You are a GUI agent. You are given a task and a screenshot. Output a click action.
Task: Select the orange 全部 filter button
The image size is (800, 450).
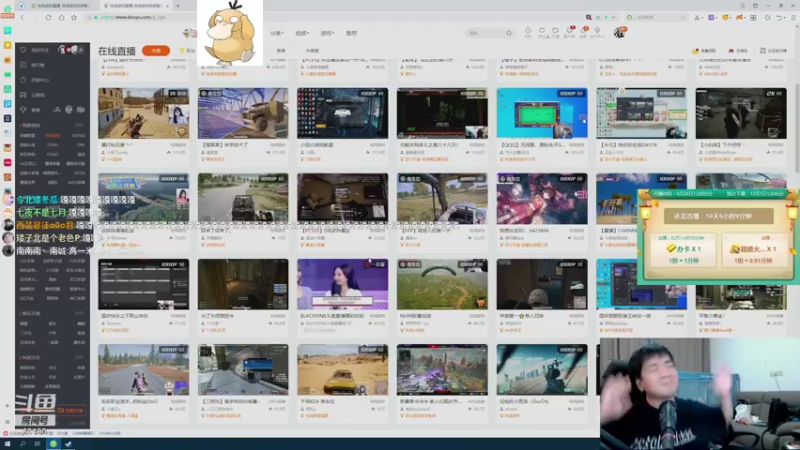(x=156, y=51)
